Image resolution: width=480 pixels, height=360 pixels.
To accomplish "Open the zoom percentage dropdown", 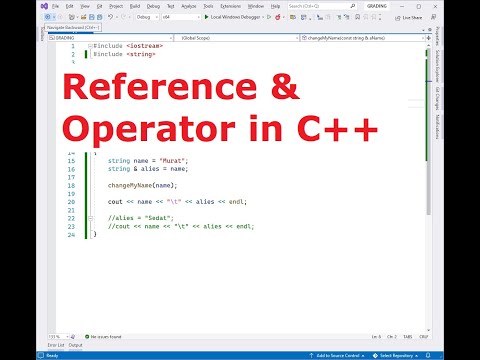I will pyautogui.click(x=58, y=337).
